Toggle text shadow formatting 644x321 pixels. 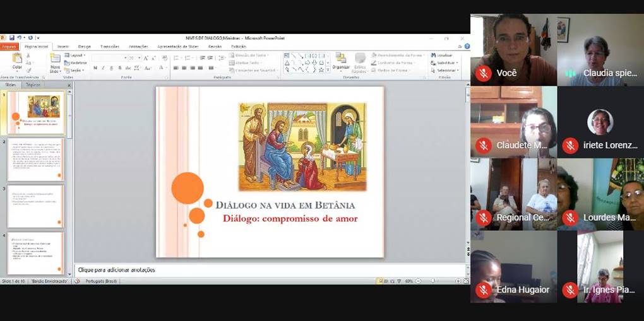coord(120,67)
